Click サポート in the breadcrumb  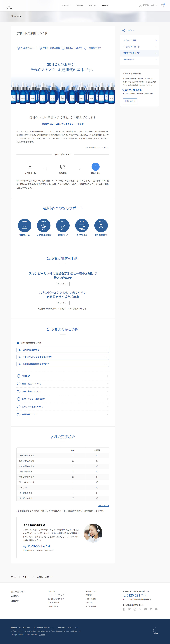click(x=26, y=577)
